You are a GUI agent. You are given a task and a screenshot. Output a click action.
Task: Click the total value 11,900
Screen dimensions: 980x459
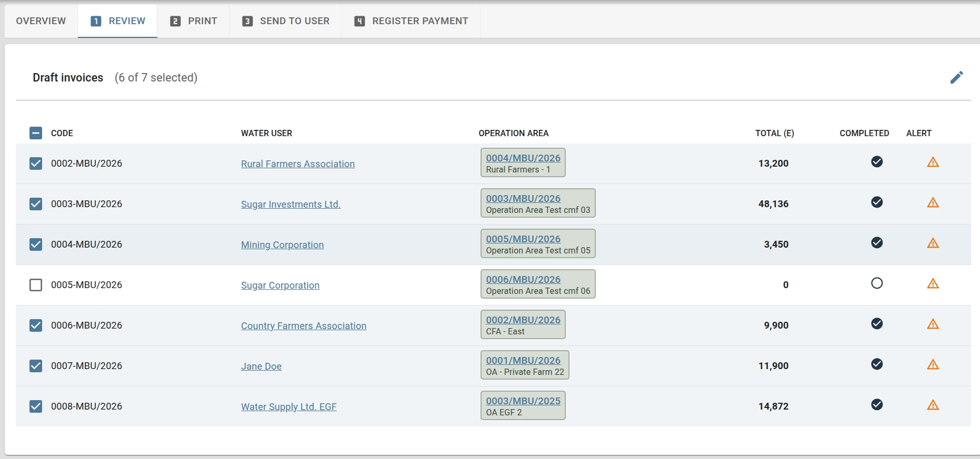(773, 366)
